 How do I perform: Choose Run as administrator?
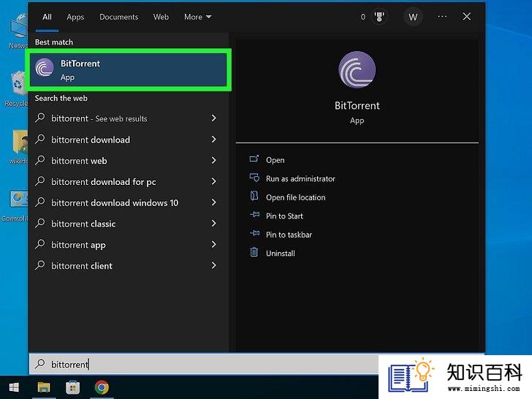coord(300,179)
